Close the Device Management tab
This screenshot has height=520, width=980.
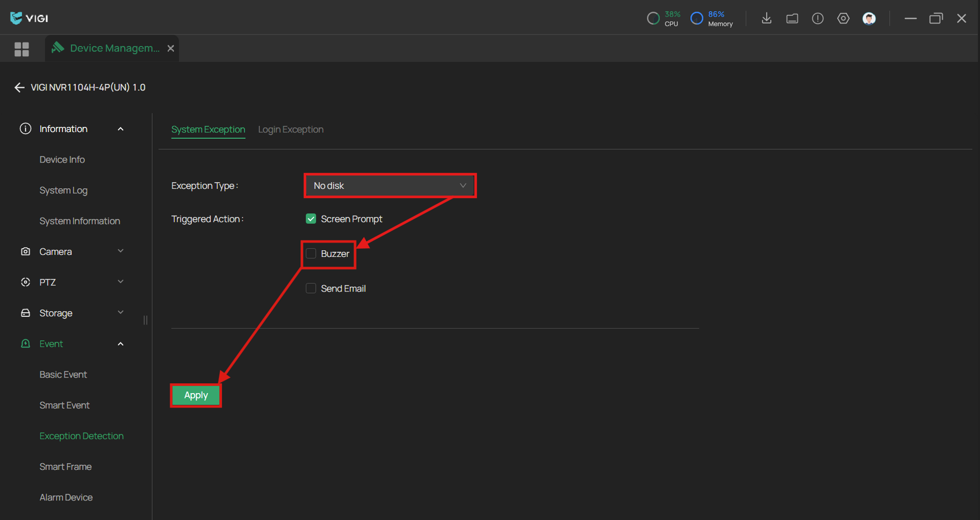point(171,48)
